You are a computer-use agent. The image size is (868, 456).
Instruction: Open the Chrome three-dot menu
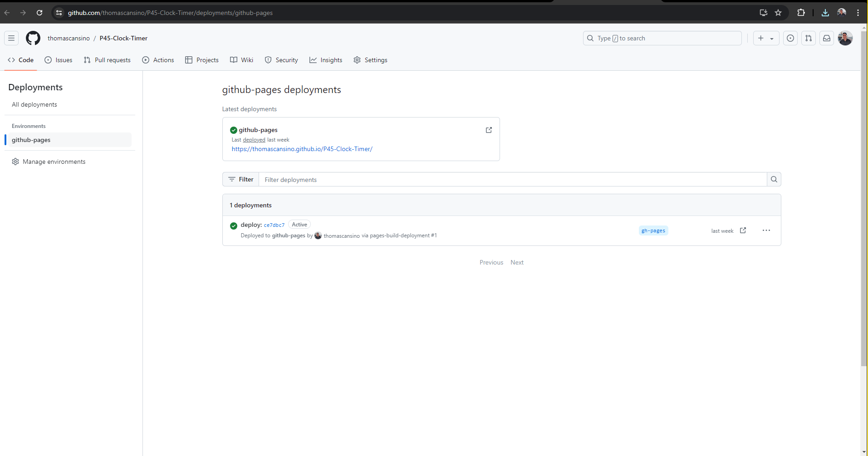[858, 13]
